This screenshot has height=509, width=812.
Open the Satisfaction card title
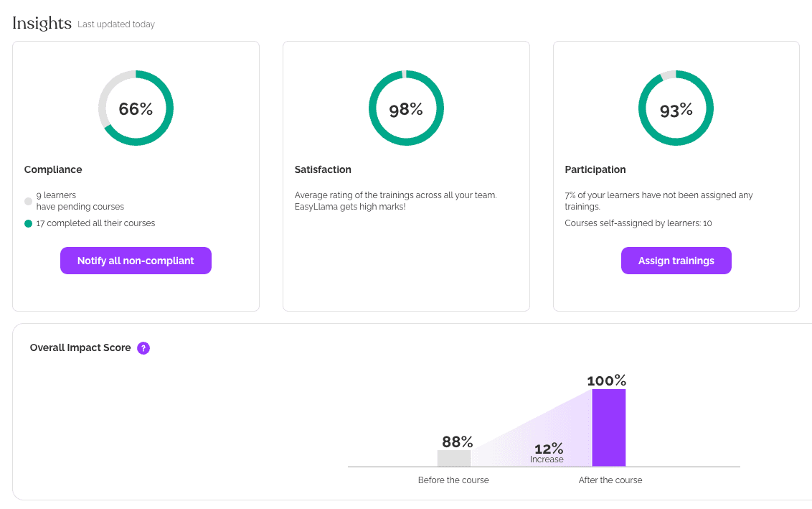tap(323, 169)
